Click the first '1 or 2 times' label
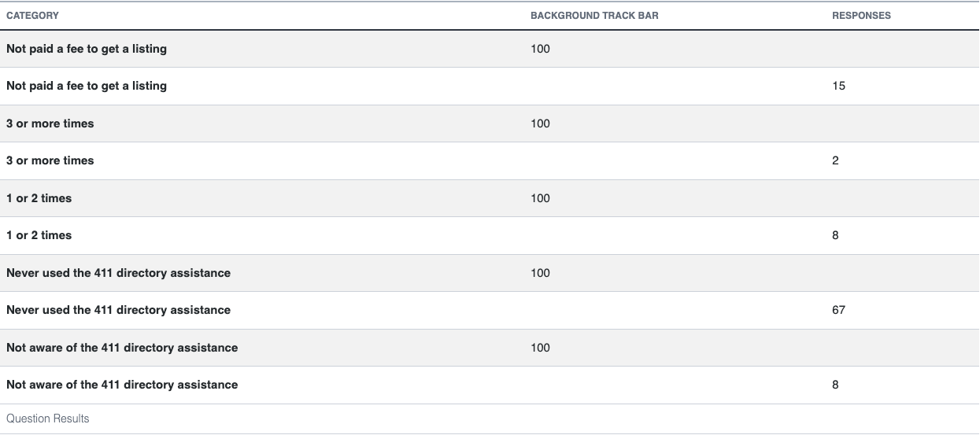The image size is (980, 435). (x=39, y=198)
